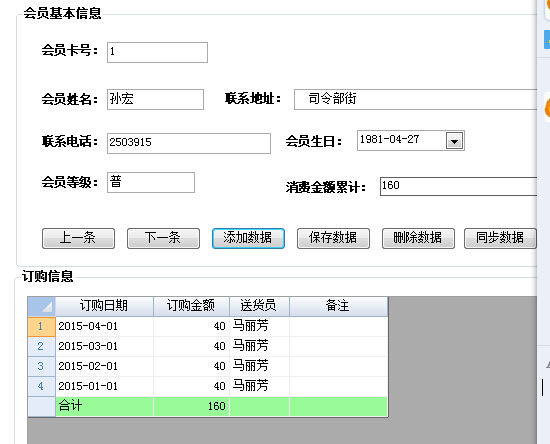Click the 消费金额累计 field showing 160
This screenshot has height=444, width=550.
pyautogui.click(x=458, y=186)
